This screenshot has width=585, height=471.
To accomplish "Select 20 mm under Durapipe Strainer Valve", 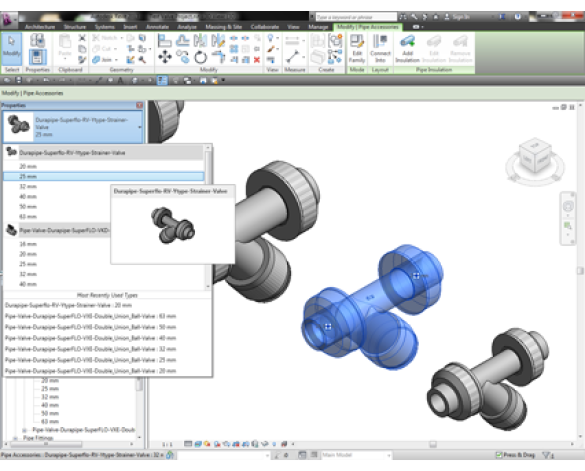I will (x=104, y=166).
